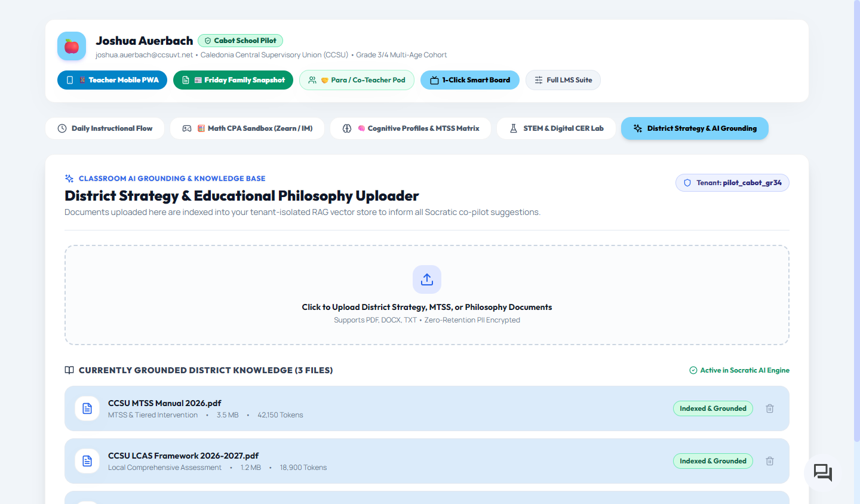Delete CCSU LCAS Framework file via trash icon
The width and height of the screenshot is (860, 504).
click(770, 461)
